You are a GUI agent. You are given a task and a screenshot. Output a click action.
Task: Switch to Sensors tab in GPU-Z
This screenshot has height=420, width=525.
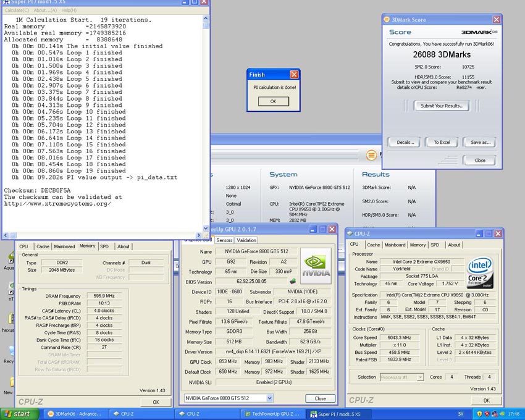coord(224,240)
